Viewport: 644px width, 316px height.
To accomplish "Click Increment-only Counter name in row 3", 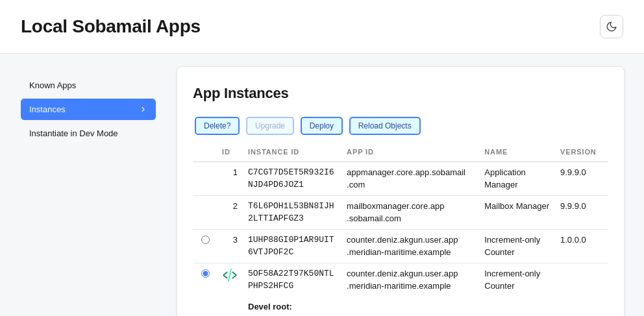I will [512, 246].
